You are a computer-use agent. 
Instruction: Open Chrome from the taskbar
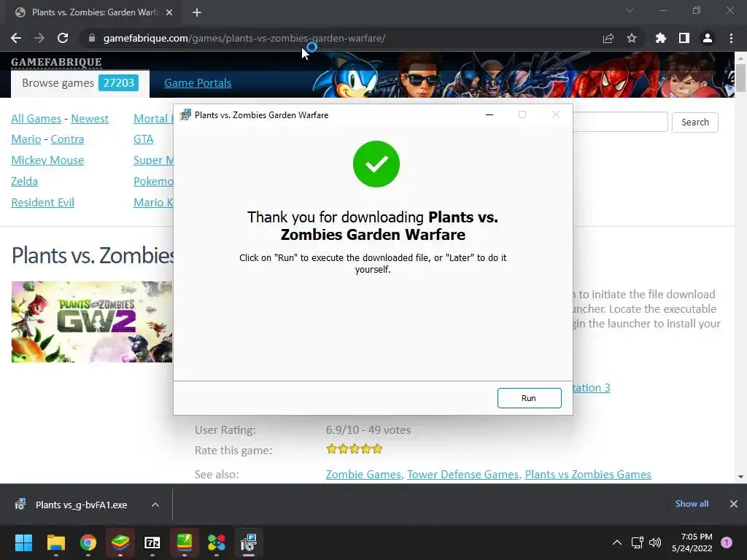point(88,542)
